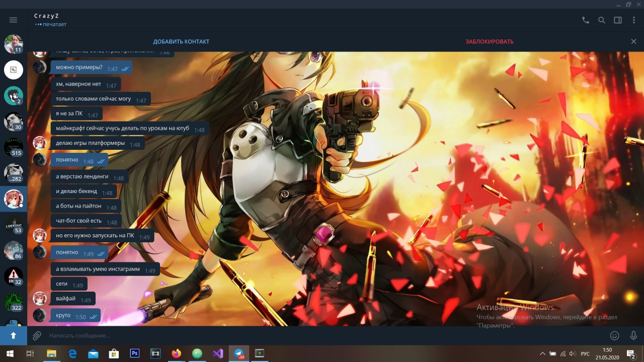Open chat with 11 unread messages

coord(14,44)
